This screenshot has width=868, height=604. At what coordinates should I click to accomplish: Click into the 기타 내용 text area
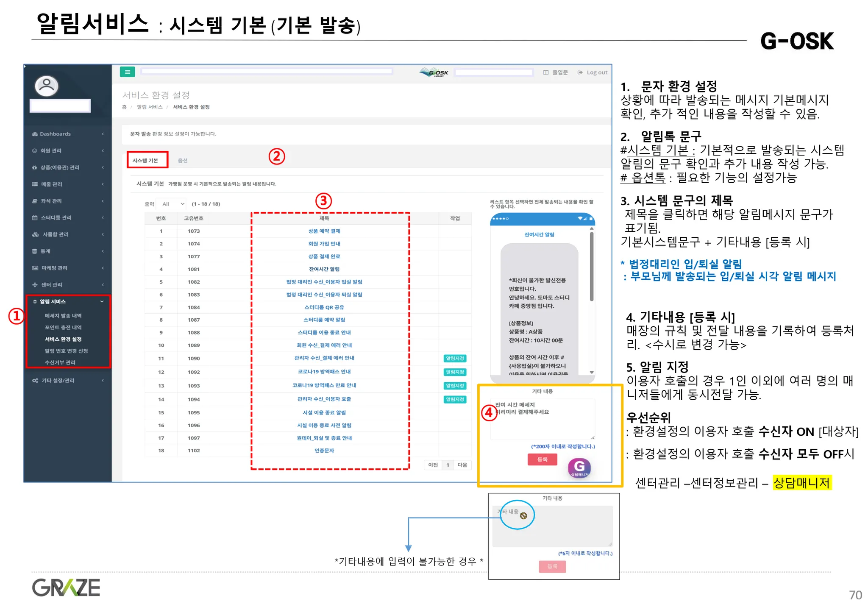click(x=542, y=422)
